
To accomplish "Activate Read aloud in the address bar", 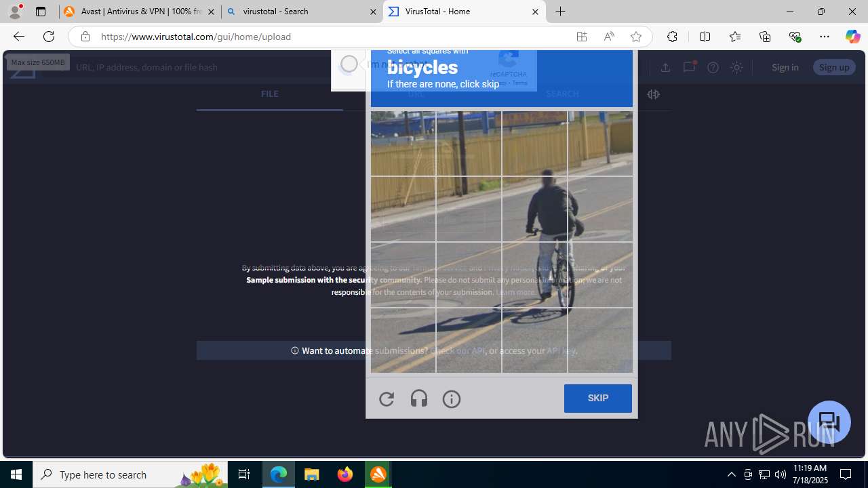I will 609,37.
